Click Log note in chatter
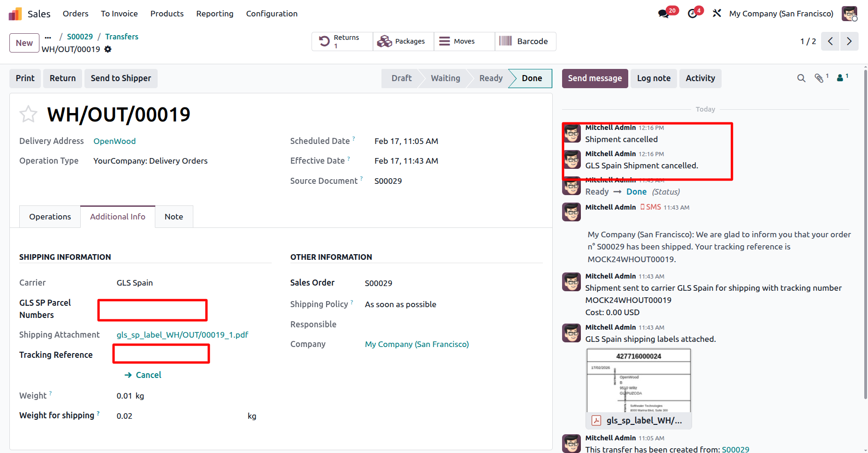Screen dimensions: 868x453 point(654,78)
